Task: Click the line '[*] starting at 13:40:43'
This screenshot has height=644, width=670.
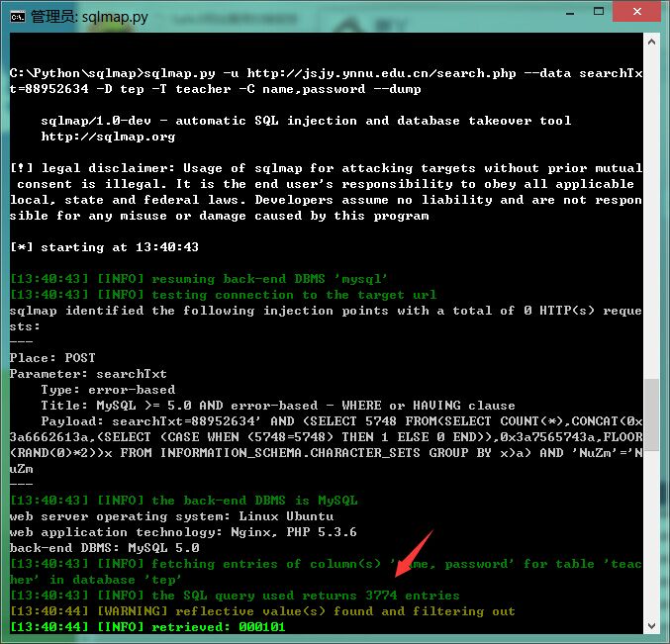Action: [x=104, y=247]
